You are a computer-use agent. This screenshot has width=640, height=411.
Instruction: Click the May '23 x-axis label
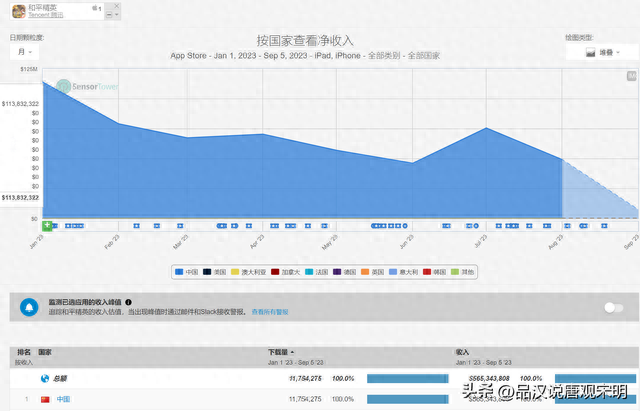point(330,242)
